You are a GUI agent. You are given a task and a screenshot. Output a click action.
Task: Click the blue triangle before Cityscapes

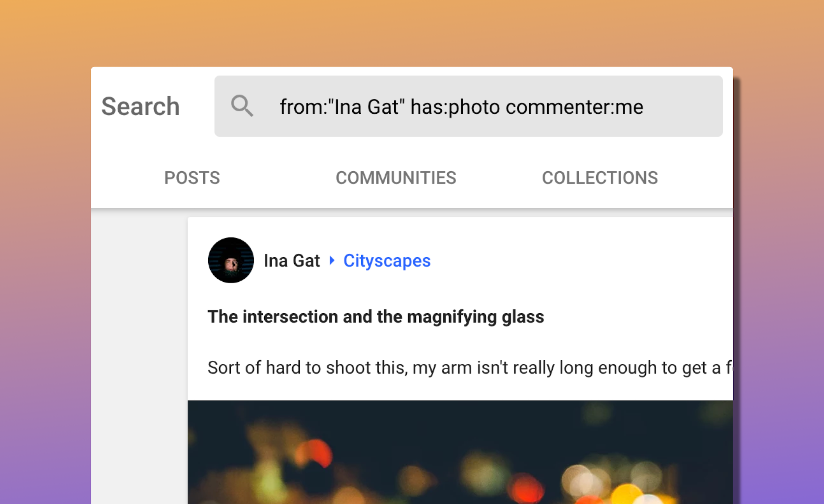click(x=333, y=261)
